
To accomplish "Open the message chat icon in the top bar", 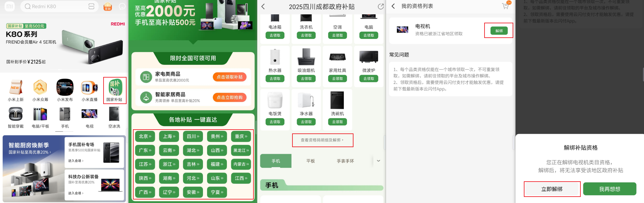I will pyautogui.click(x=122, y=6).
